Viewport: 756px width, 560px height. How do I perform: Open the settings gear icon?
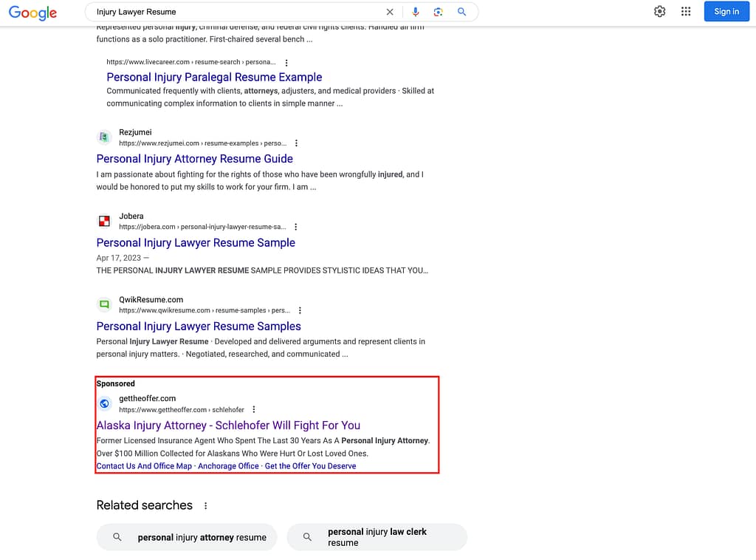click(659, 12)
